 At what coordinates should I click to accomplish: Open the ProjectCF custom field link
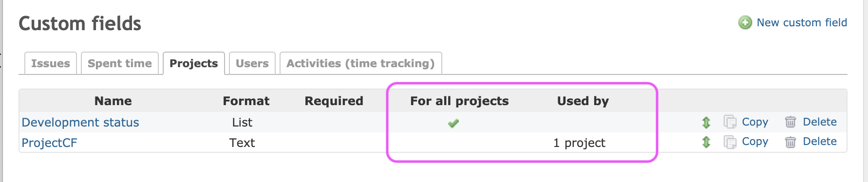(49, 143)
